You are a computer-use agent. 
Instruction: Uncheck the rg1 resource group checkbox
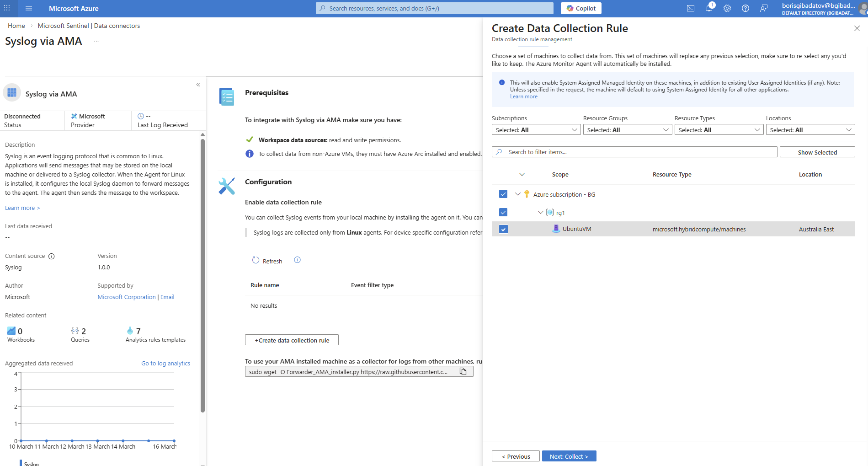(x=503, y=212)
